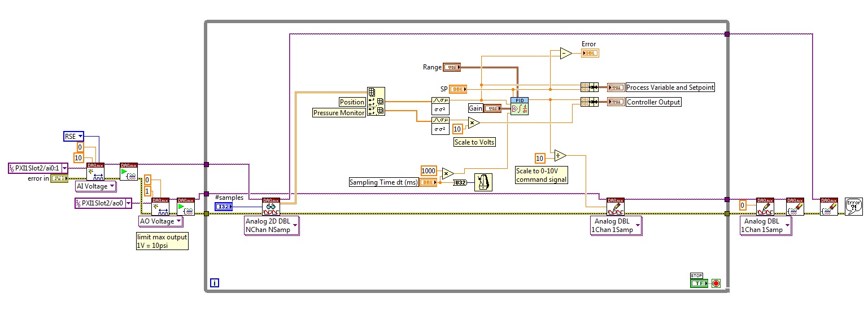Viewport: 868px width, 315px height.
Task: Click the DAQmx Start Task node right of AI Voltage node
Action: click(128, 172)
